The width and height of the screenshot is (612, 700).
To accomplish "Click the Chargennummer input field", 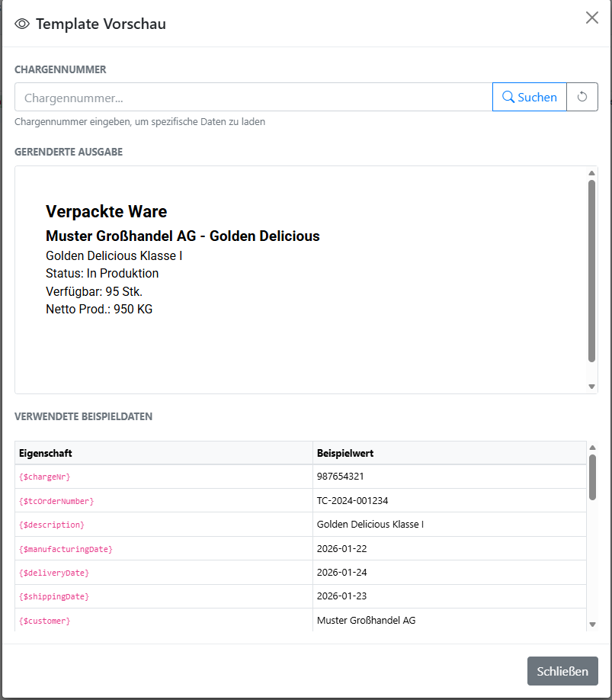I will tap(252, 97).
